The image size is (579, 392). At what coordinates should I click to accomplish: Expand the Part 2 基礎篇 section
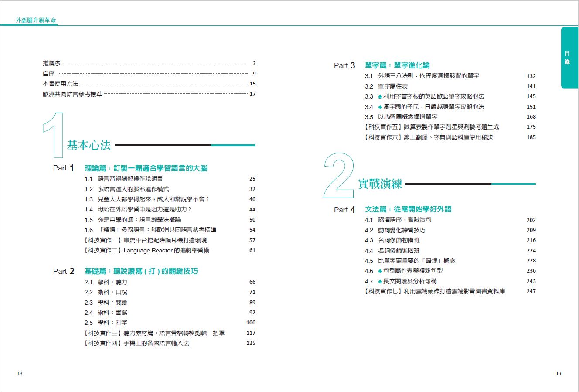[140, 271]
